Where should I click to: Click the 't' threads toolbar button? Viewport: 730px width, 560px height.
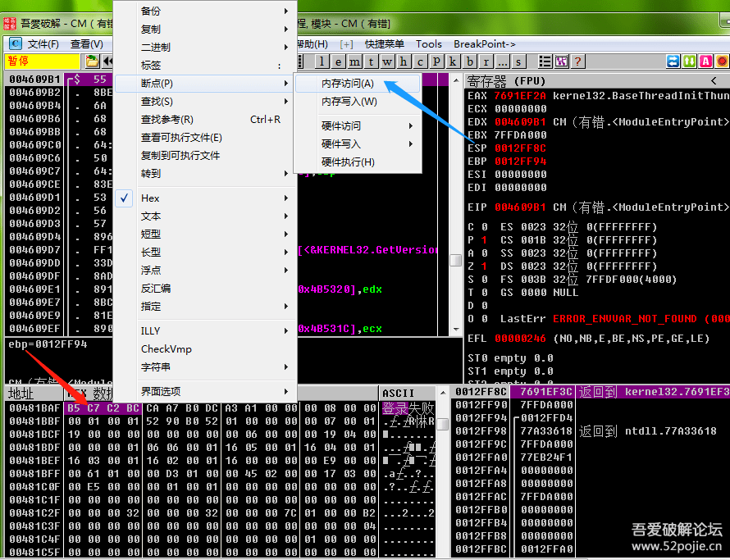tap(372, 61)
